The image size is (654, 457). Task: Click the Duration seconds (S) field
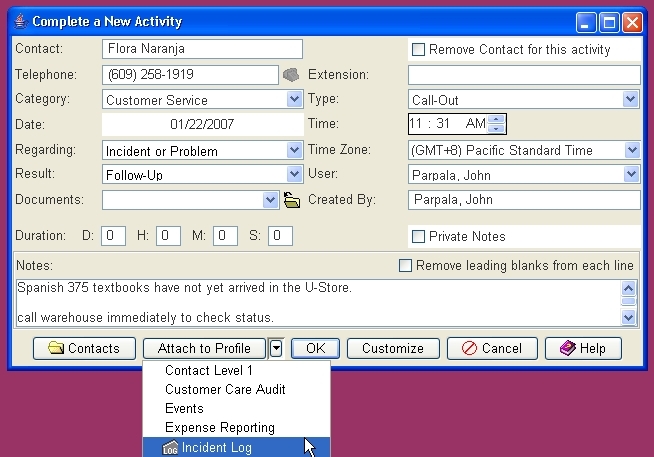[x=280, y=236]
